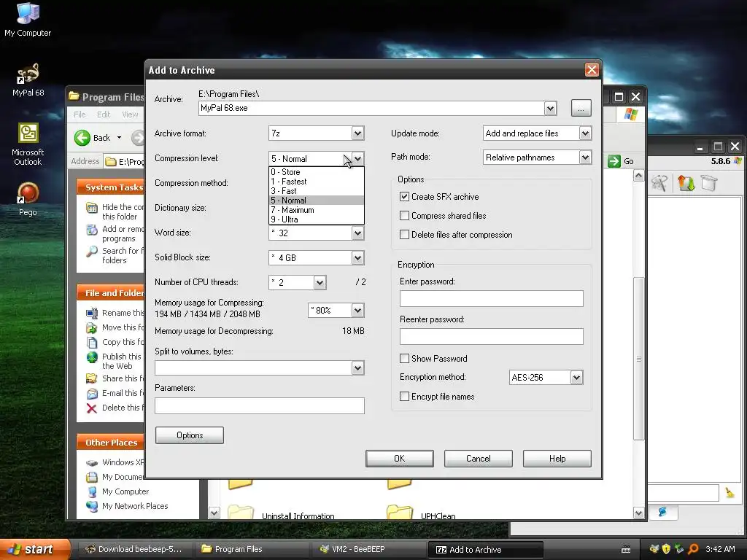Click the orange magnifier tray icon

point(693,549)
